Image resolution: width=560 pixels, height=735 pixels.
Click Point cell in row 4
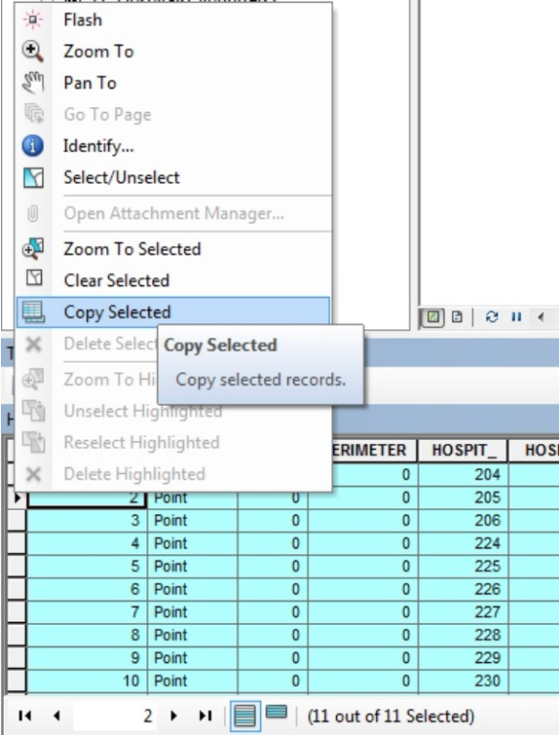click(x=192, y=544)
